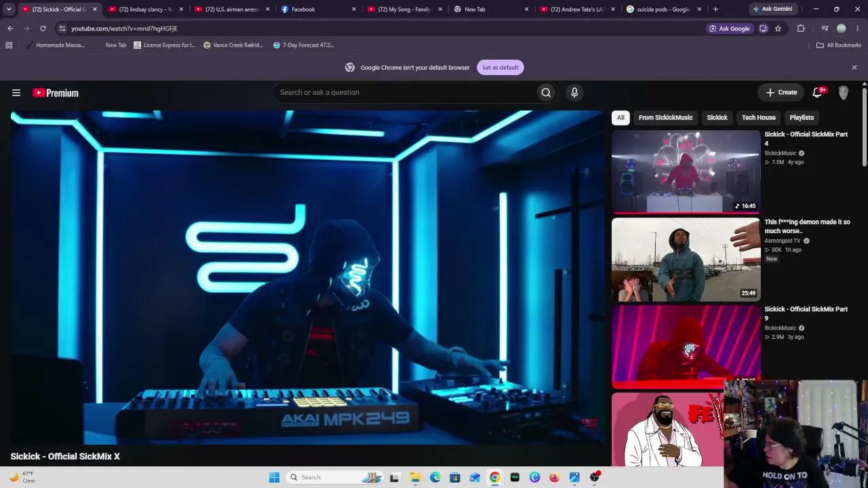This screenshot has width=868, height=488.
Task: View site information icon in address bar
Action: tap(62, 28)
